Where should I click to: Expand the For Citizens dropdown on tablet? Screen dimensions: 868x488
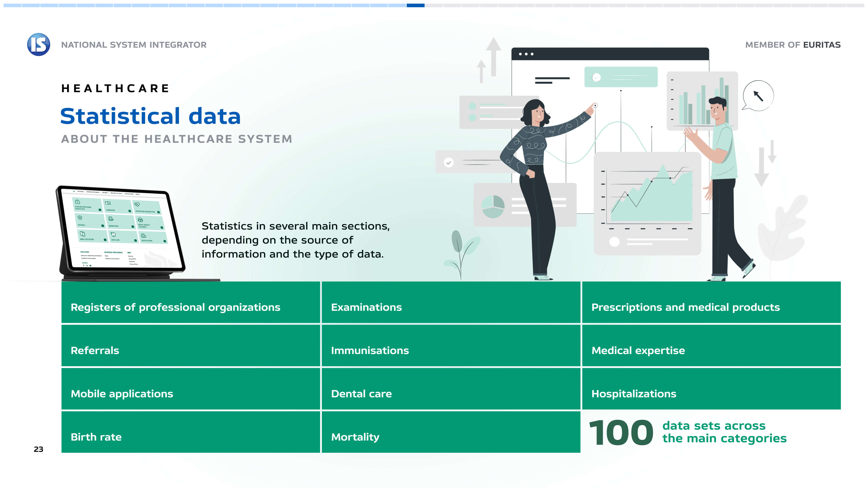[81, 192]
